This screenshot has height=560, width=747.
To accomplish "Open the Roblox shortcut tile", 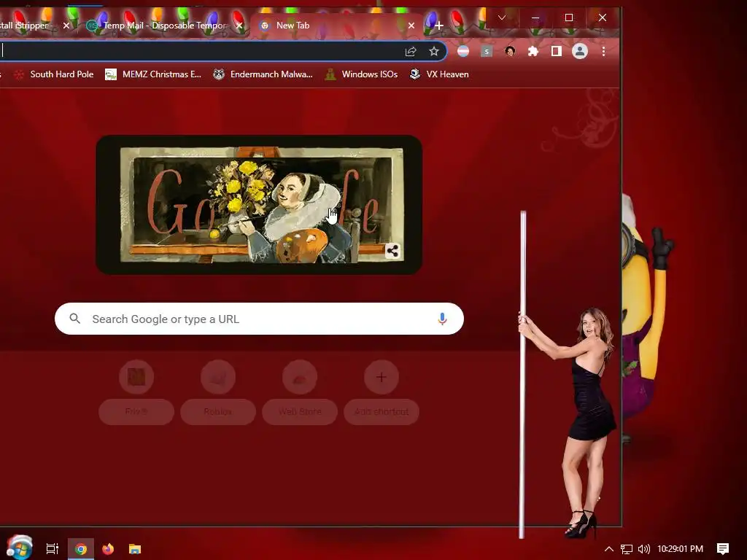I will point(218,392).
